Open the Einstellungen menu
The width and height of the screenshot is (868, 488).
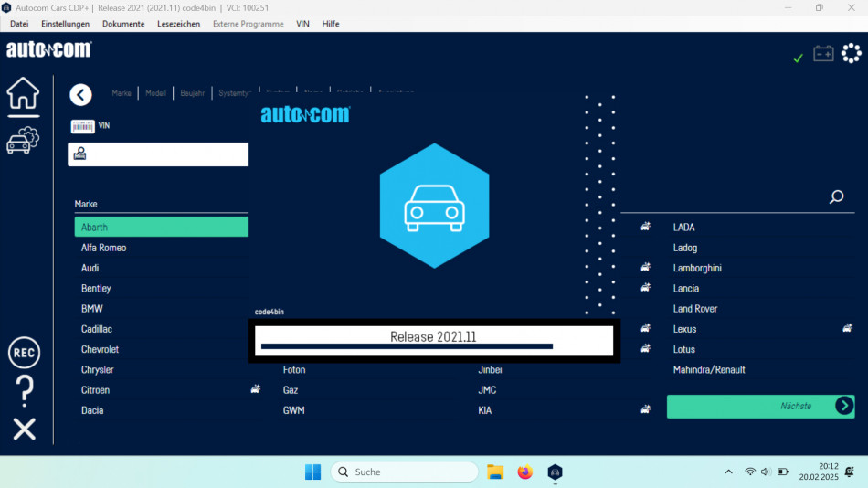pyautogui.click(x=65, y=24)
